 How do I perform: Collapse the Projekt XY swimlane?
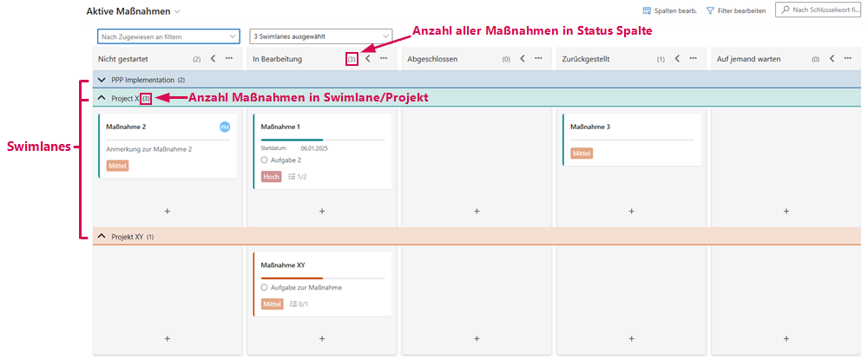(102, 236)
